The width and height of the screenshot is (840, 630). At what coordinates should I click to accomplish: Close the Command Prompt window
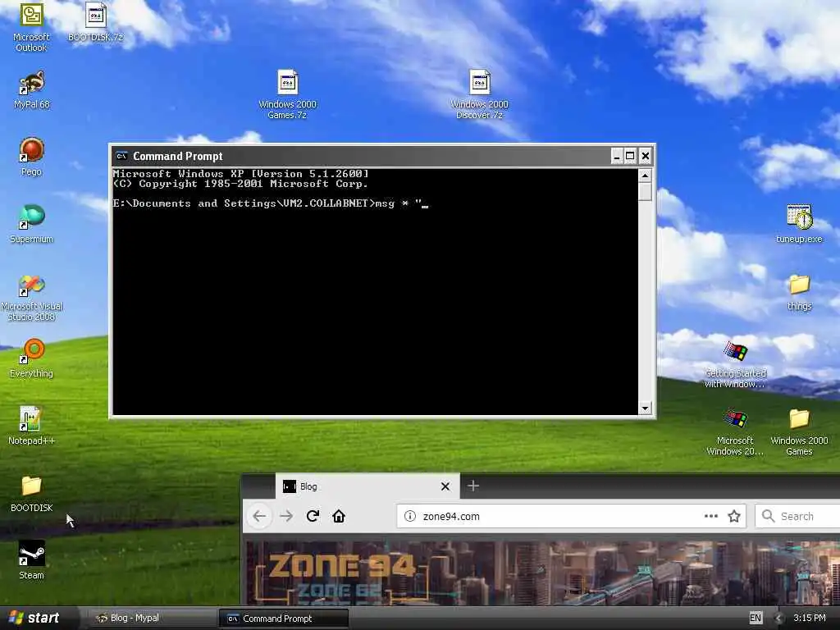point(646,156)
